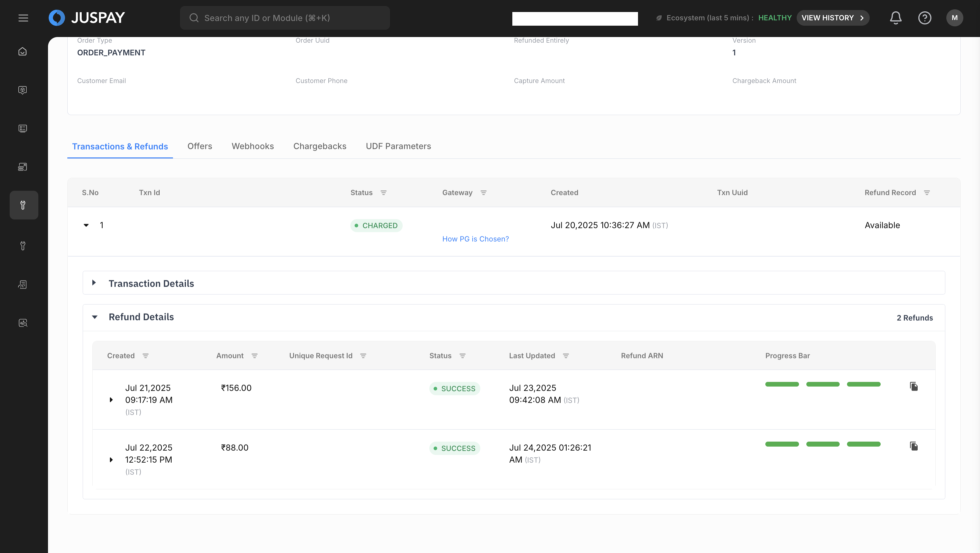Click the notifications bell icon
The height and width of the screenshot is (553, 980).
coord(896,18)
